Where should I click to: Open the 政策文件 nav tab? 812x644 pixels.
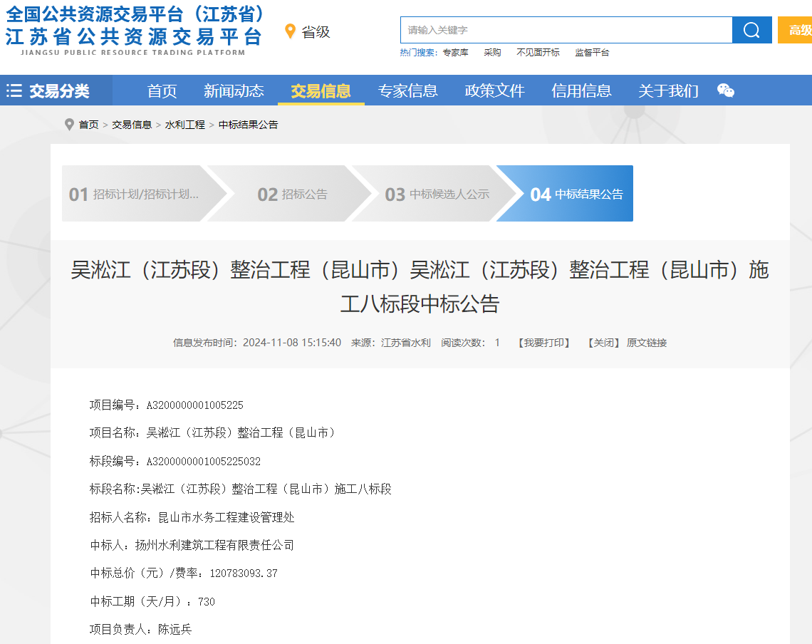tap(494, 90)
